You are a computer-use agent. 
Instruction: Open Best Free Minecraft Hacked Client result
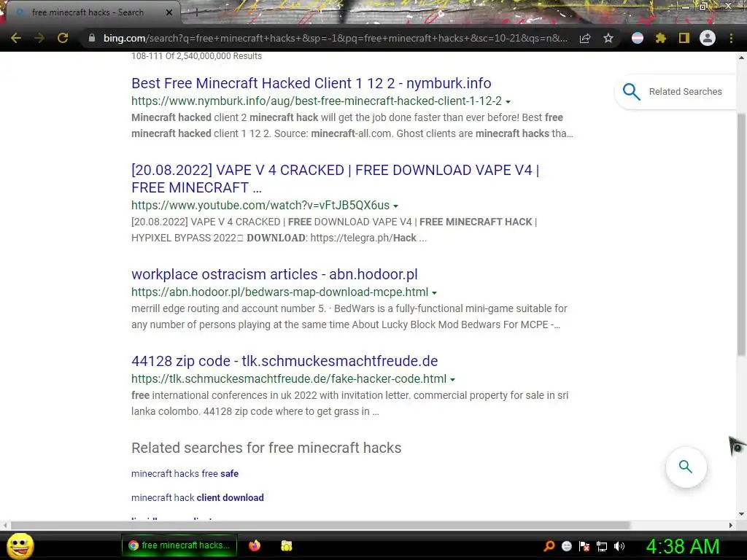coord(311,83)
